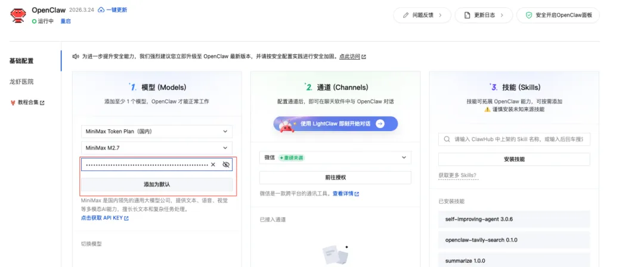The height and width of the screenshot is (267, 644).
Task: Open 查看详情 link
Action: point(343,194)
